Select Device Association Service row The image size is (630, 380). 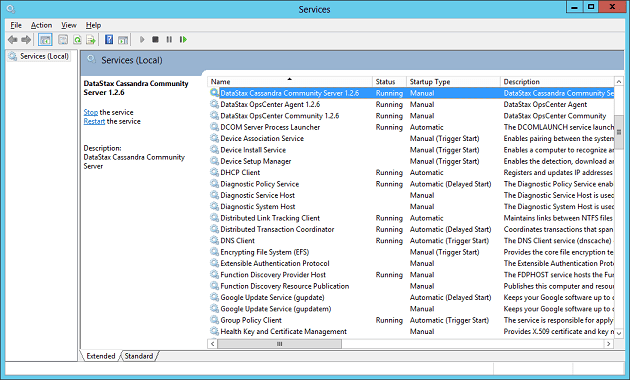tap(411, 138)
